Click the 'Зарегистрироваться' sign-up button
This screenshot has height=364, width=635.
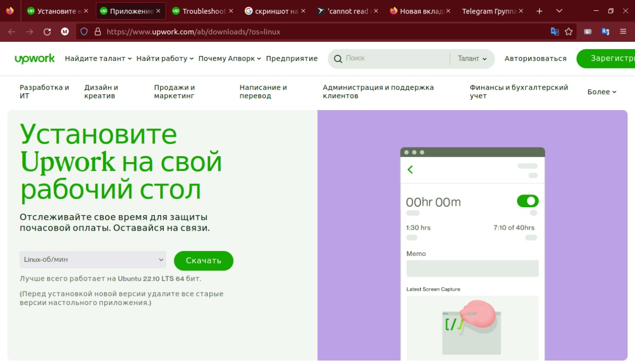tap(606, 59)
